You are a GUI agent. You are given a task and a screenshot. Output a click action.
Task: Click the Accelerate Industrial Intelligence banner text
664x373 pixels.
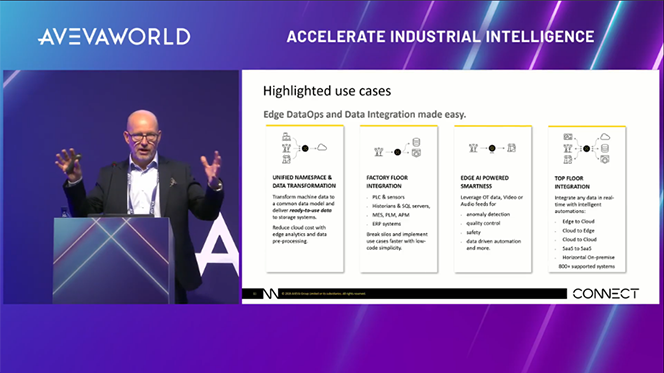pos(440,37)
